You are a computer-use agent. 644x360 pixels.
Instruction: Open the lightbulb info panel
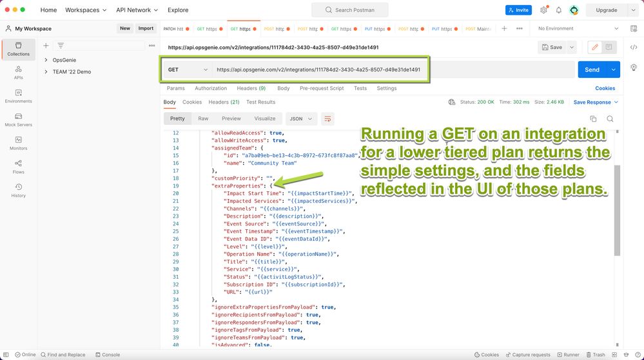(634, 68)
